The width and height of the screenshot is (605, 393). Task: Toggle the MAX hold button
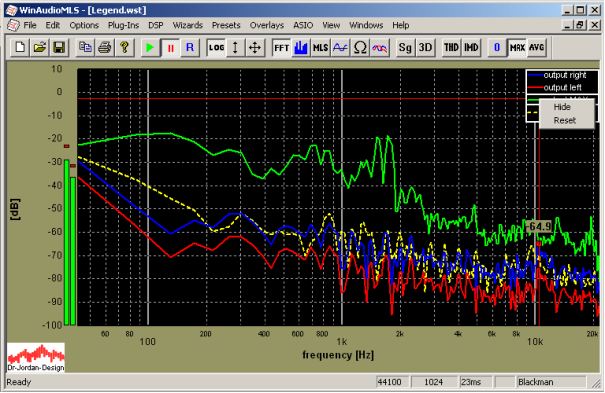pos(517,48)
